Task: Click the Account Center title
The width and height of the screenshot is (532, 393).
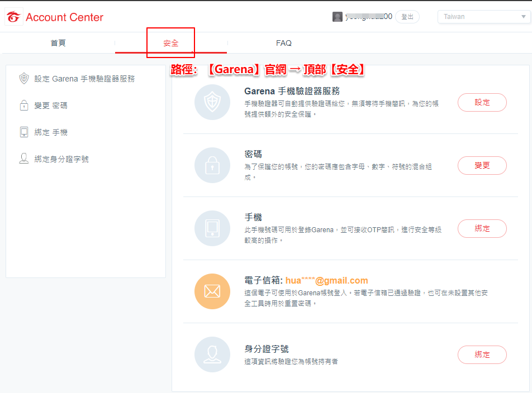Action: tap(64, 17)
